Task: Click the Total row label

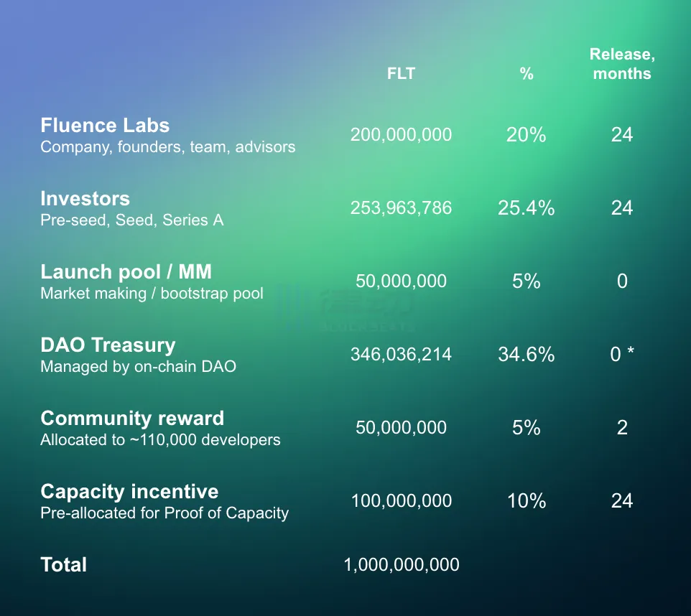Action: 64,565
